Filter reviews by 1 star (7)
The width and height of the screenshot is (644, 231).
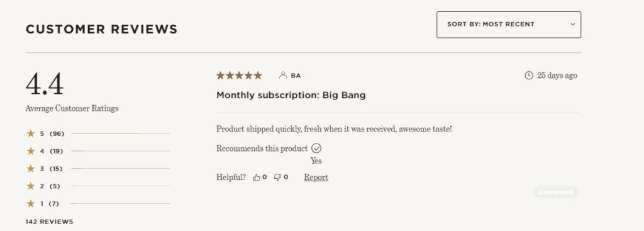point(98,203)
